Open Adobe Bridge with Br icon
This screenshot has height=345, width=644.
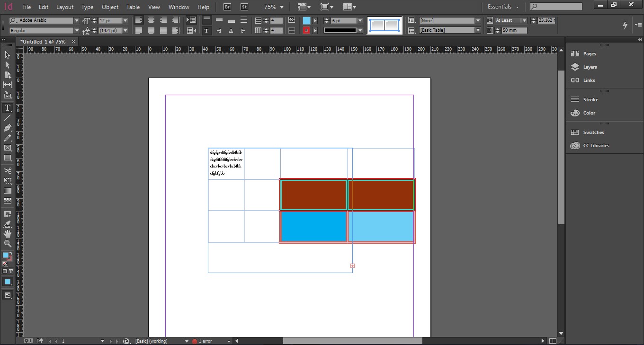(x=227, y=7)
